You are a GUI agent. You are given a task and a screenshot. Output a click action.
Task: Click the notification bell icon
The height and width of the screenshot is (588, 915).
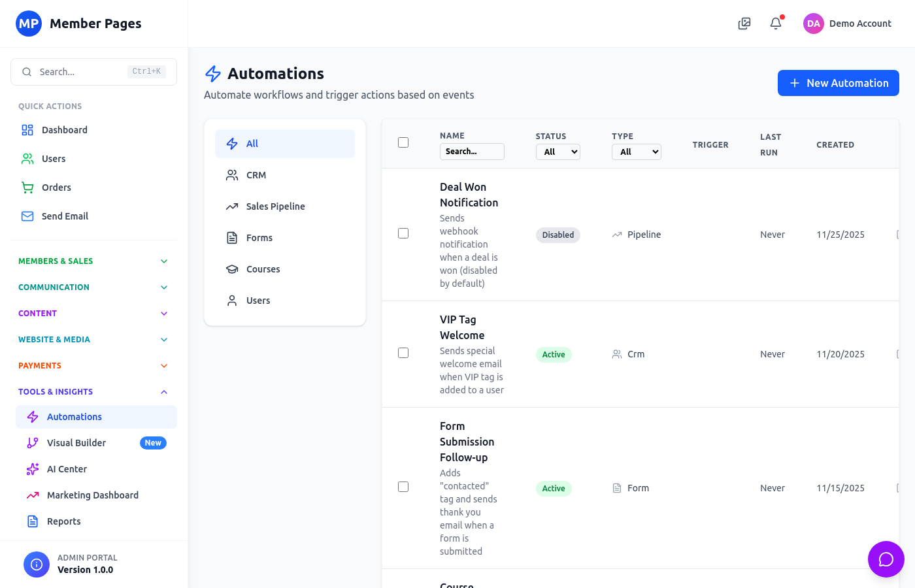point(775,23)
